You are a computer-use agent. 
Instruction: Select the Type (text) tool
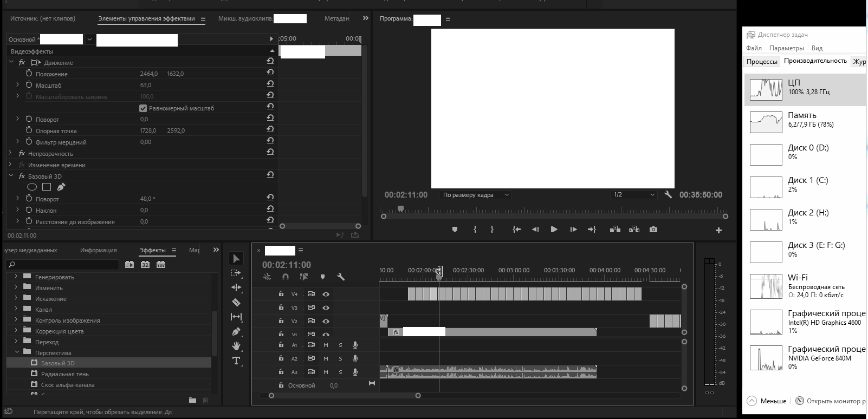pos(236,361)
